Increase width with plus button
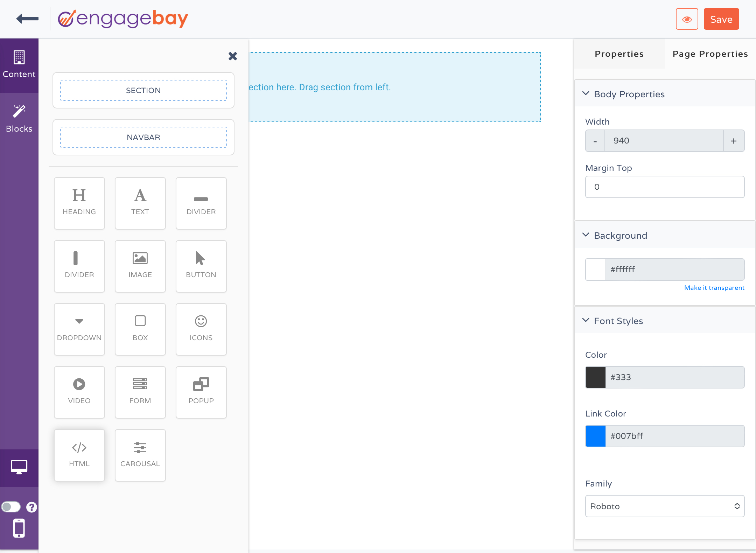The image size is (756, 553). pos(734,141)
